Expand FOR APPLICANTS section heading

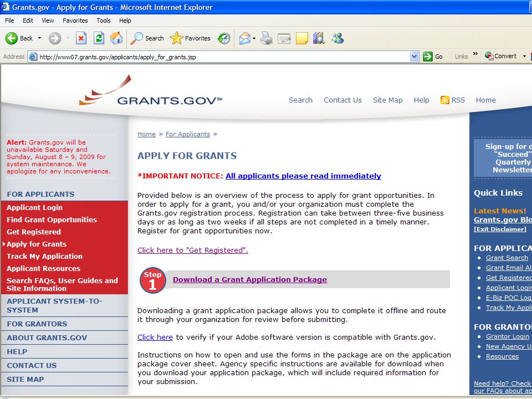[40, 194]
